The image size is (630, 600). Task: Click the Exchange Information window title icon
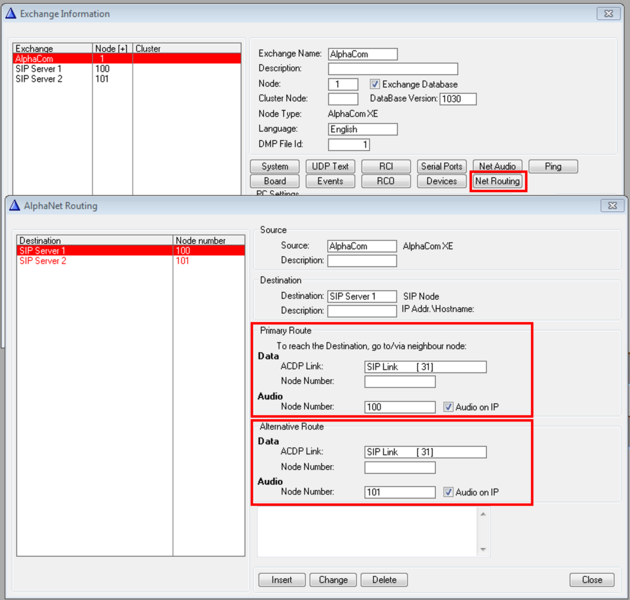(x=11, y=13)
